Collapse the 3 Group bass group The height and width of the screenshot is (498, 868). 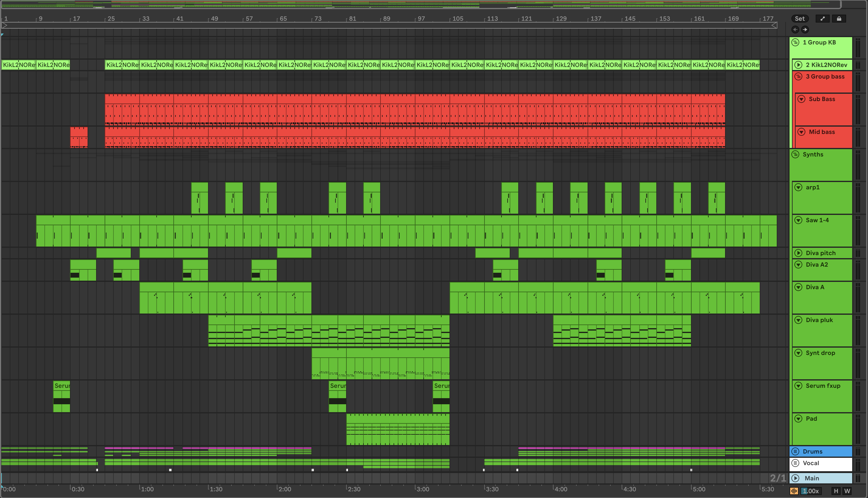click(x=798, y=76)
